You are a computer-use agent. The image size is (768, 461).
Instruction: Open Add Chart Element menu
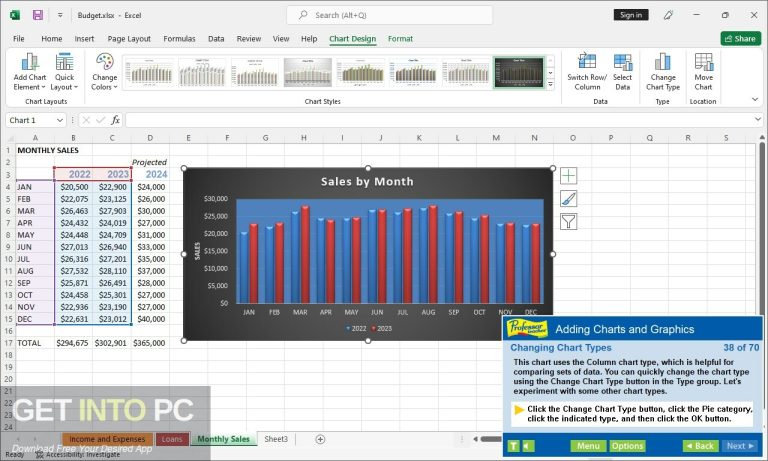[29, 72]
